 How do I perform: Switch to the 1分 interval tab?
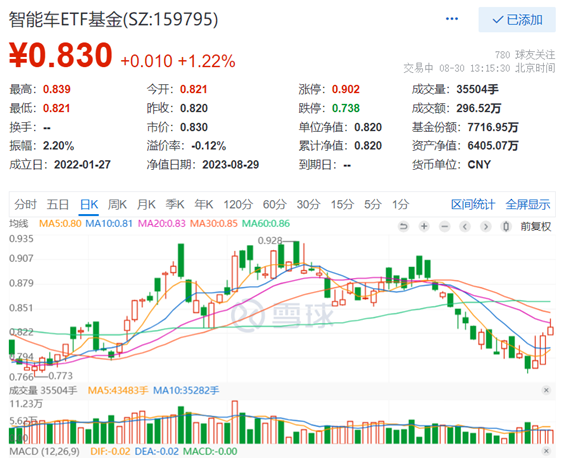(400, 204)
